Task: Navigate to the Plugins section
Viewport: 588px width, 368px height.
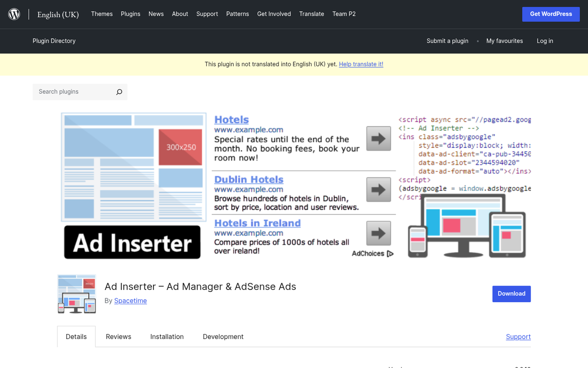Action: (130, 14)
